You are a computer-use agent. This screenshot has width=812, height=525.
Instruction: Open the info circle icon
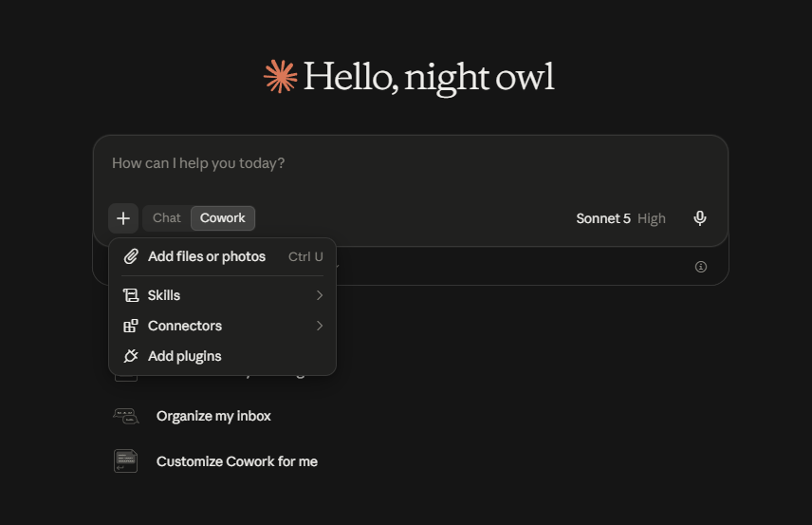pos(701,267)
